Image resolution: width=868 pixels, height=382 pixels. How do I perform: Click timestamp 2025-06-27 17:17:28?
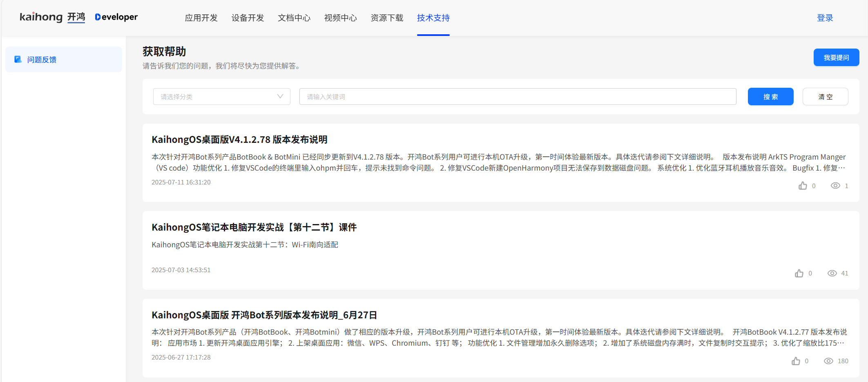pyautogui.click(x=181, y=358)
